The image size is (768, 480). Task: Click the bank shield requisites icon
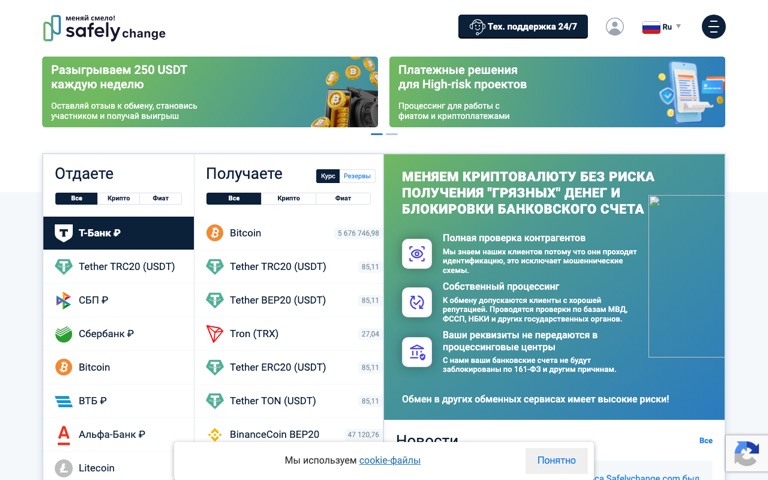click(x=417, y=352)
